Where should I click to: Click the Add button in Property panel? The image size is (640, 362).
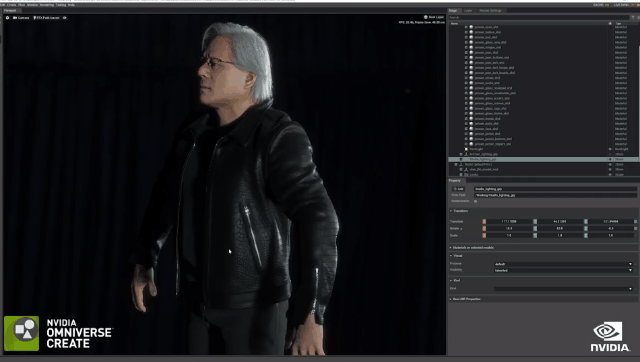click(459, 189)
